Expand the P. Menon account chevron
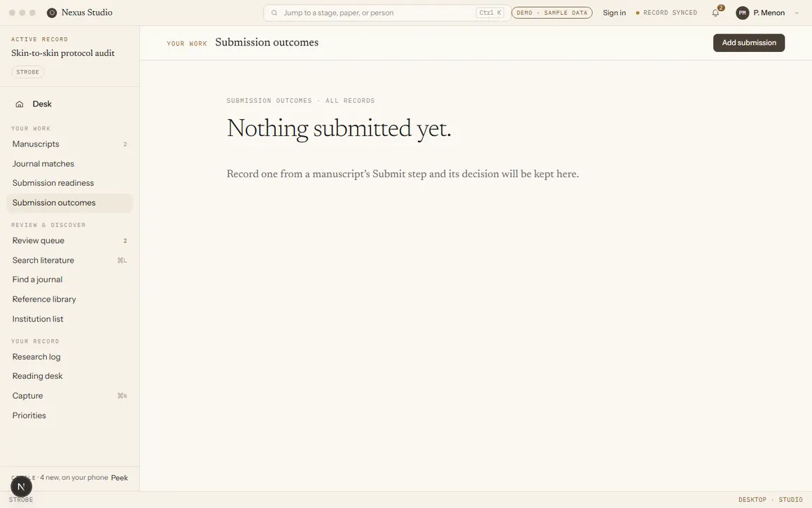Image resolution: width=812 pixels, height=508 pixels. point(797,13)
